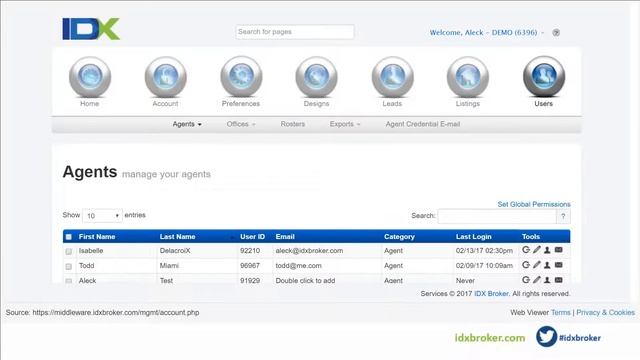Click the person icon for Aleck
The height and width of the screenshot is (360, 640).
[x=547, y=280]
